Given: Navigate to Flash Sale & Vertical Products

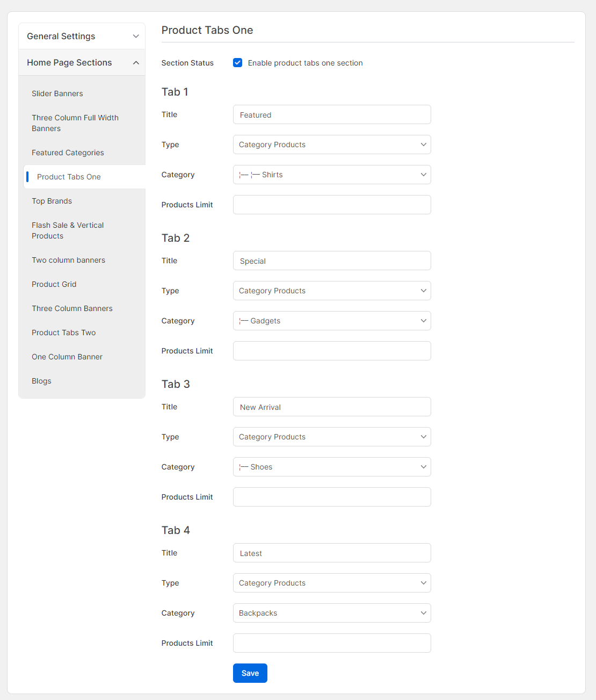Looking at the screenshot, I should coord(68,230).
